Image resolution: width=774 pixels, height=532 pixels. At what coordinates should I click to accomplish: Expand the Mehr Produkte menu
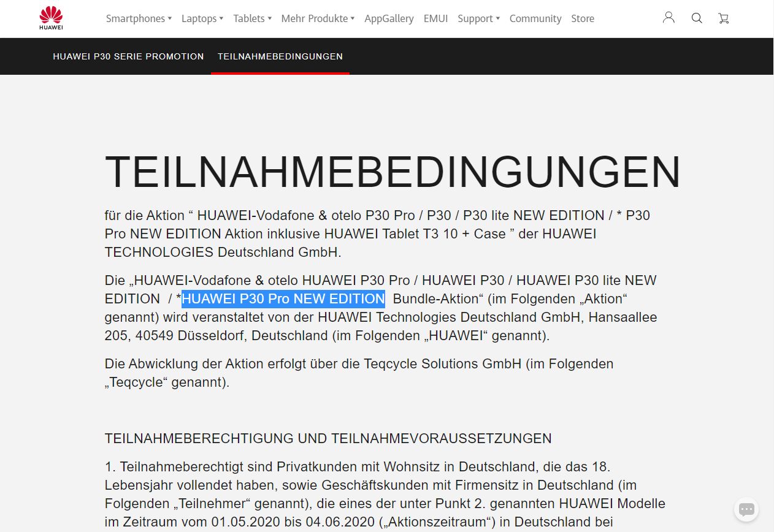click(318, 18)
